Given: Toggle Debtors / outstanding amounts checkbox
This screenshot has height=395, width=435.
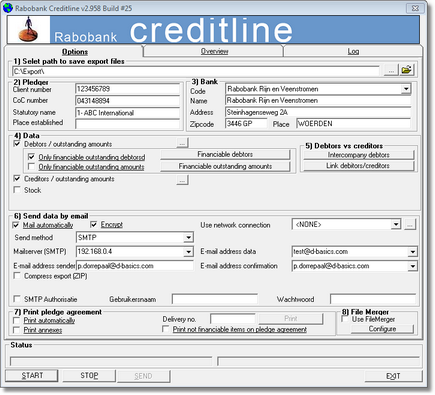Looking at the screenshot, I should coord(17,144).
